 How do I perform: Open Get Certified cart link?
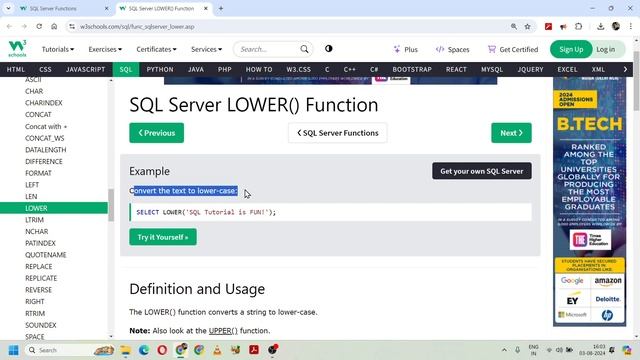click(x=513, y=49)
